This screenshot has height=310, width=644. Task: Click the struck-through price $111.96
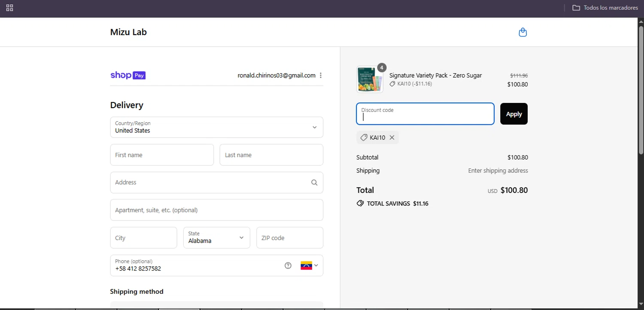[x=519, y=75]
